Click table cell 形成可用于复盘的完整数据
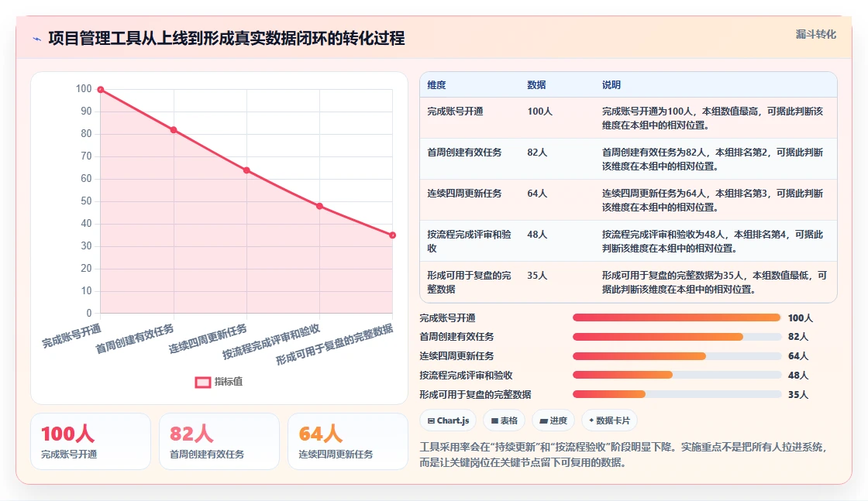The height and width of the screenshot is (501, 868). click(469, 282)
